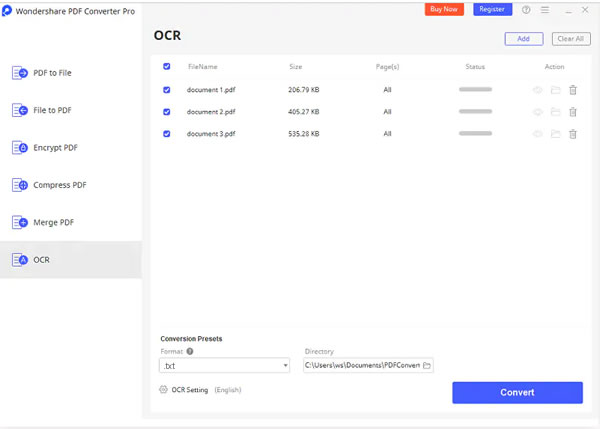
Task: Browse directory using folder icon
Action: pos(427,366)
